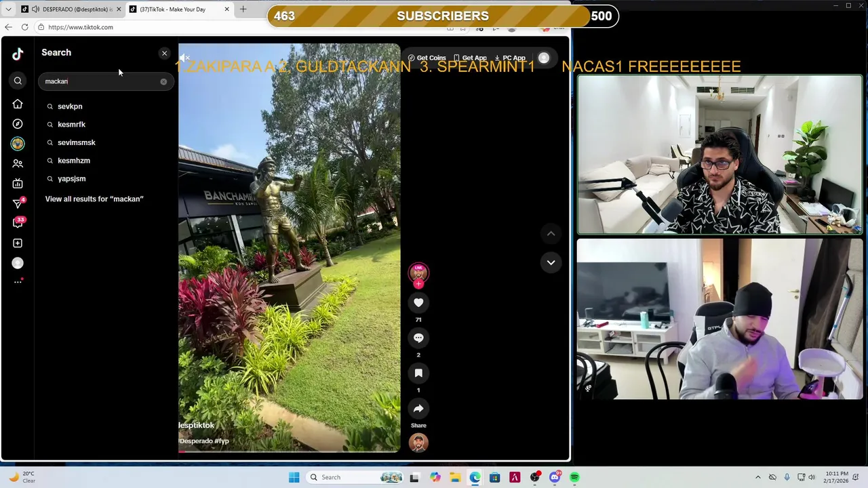Go to previous video with up arrow
Image resolution: width=868 pixels, height=488 pixels.
click(x=551, y=234)
